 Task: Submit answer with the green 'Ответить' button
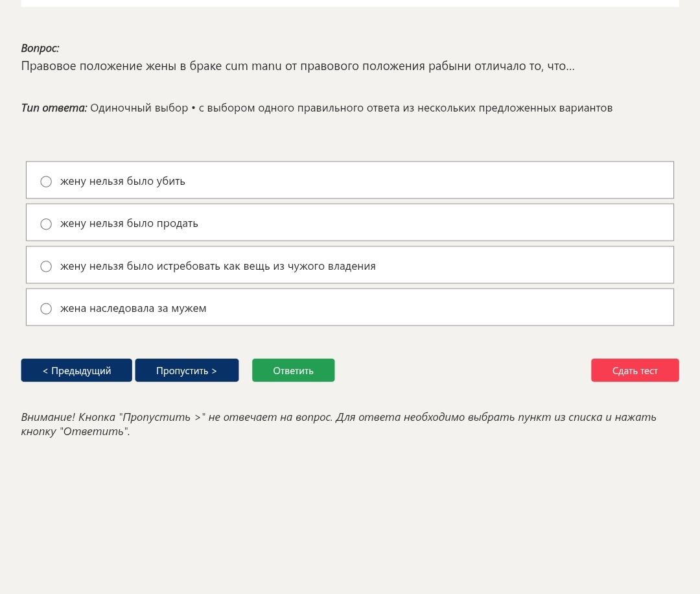pyautogui.click(x=294, y=370)
